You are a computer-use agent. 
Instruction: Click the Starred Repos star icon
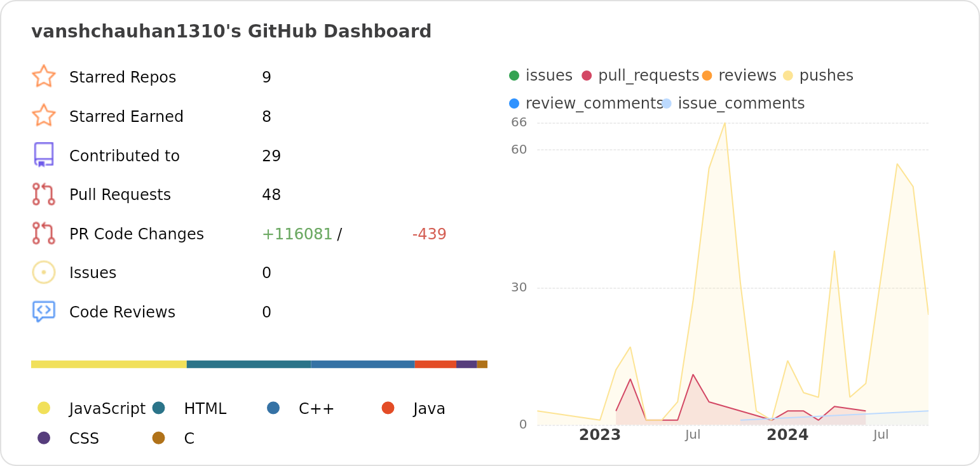44,76
